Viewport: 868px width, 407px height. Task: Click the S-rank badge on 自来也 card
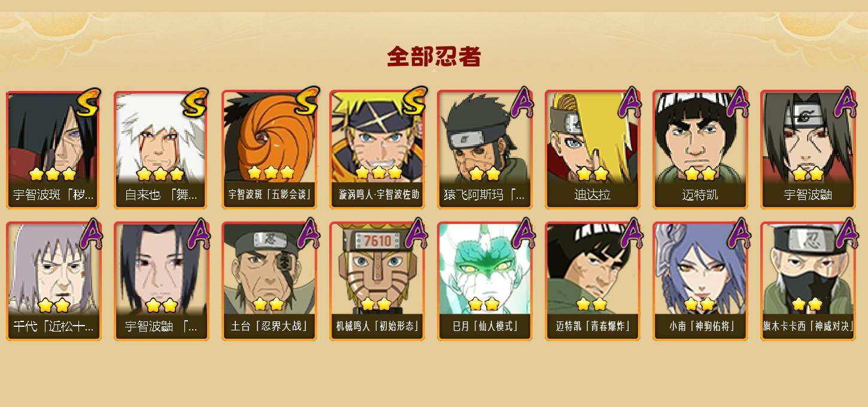point(195,102)
